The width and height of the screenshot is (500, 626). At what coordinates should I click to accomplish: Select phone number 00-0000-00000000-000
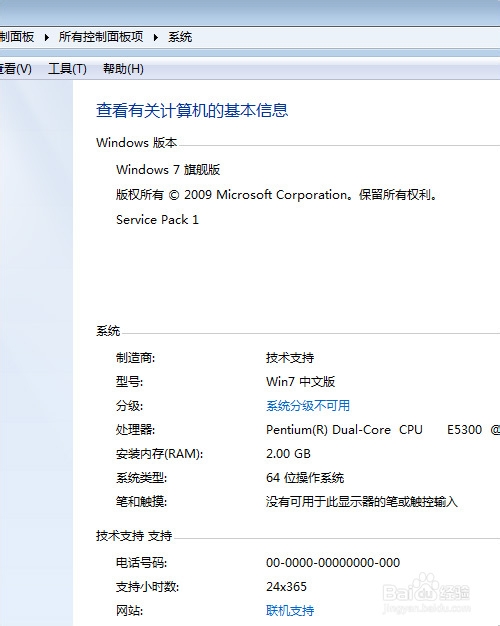333,563
